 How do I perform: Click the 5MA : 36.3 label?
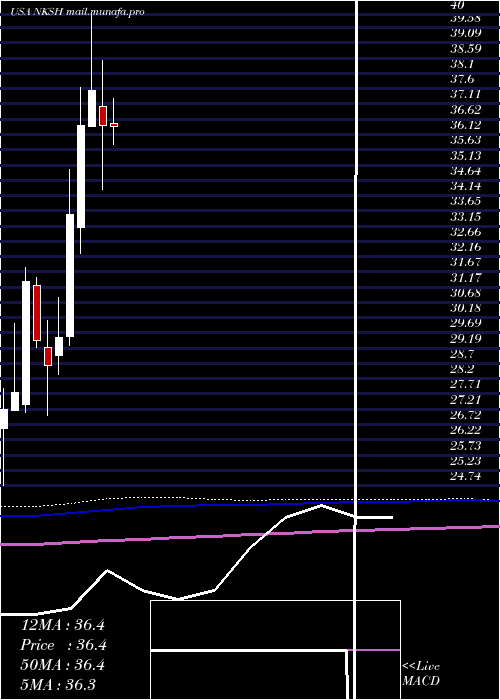(x=58, y=685)
